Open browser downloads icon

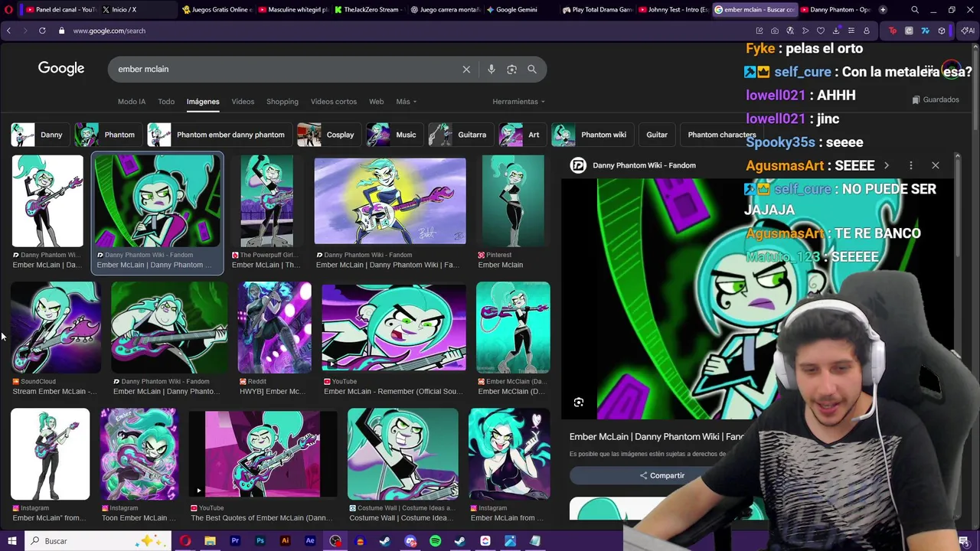coord(836,31)
